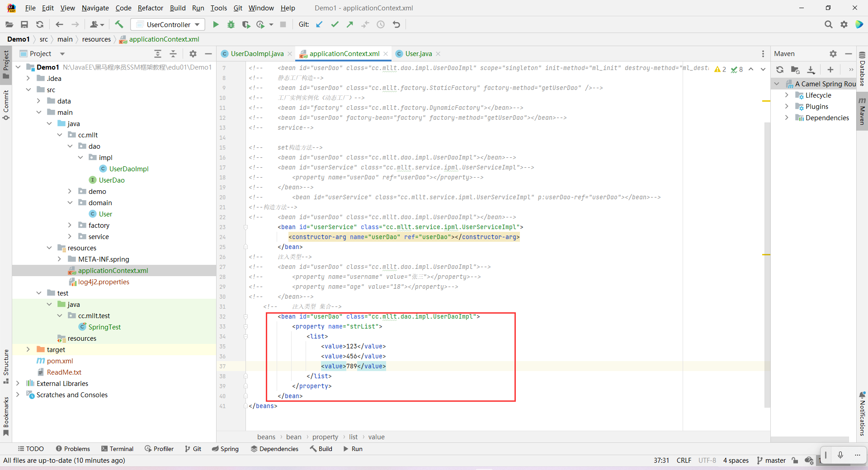Expand META-INF.spring folder
868x470 pixels.
[60, 259]
